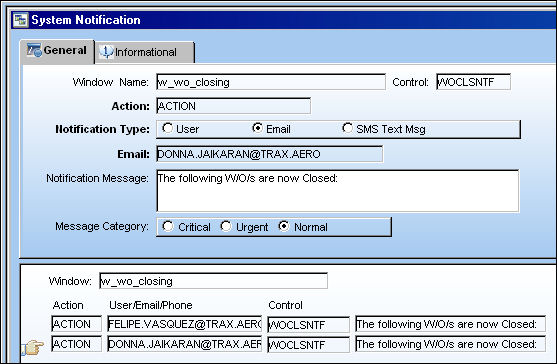Click the Action column header in list
The height and width of the screenshot is (364, 557).
(x=68, y=305)
